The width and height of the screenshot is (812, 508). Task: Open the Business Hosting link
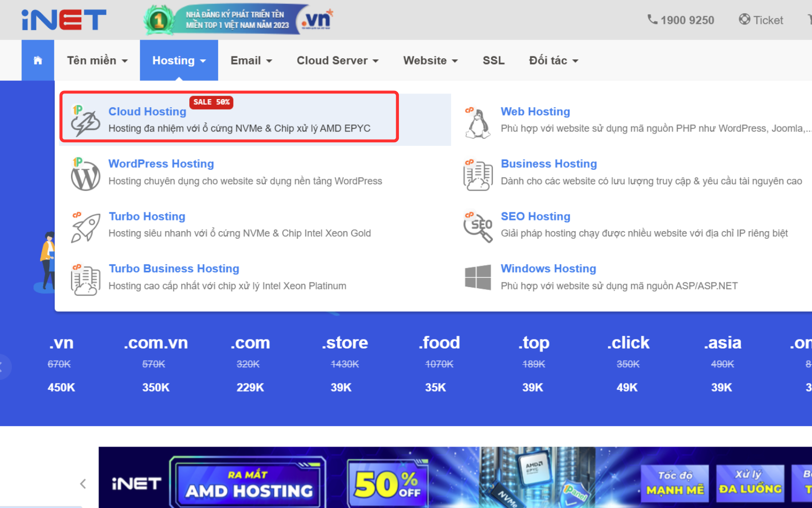coord(549,164)
